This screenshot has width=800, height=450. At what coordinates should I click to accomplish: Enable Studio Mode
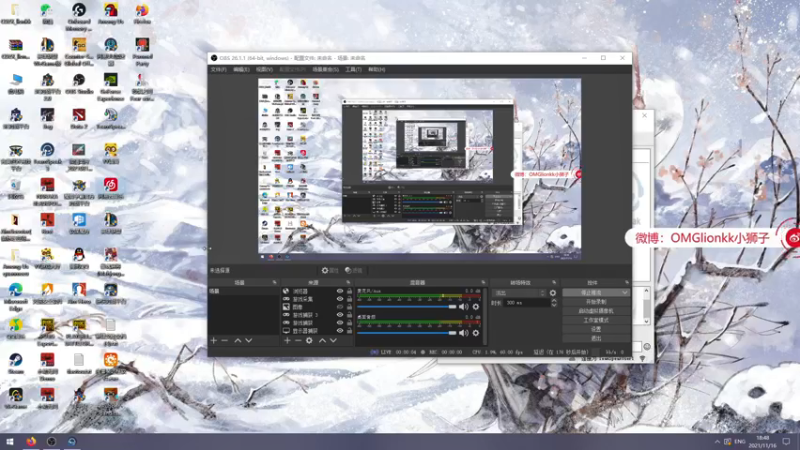(x=596, y=320)
